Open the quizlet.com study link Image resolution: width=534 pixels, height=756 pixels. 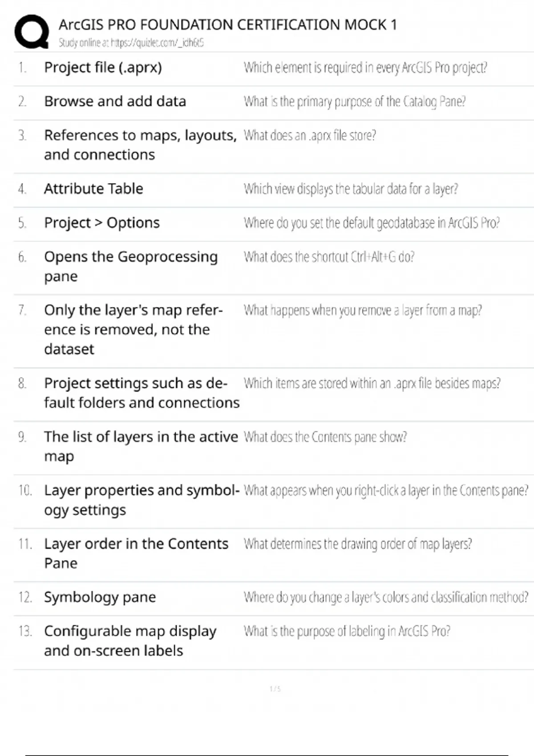coord(131,43)
